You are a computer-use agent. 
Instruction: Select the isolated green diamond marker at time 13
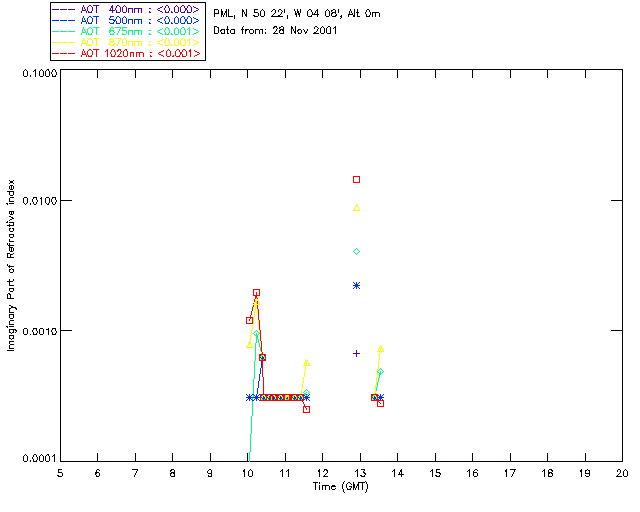pyautogui.click(x=356, y=252)
